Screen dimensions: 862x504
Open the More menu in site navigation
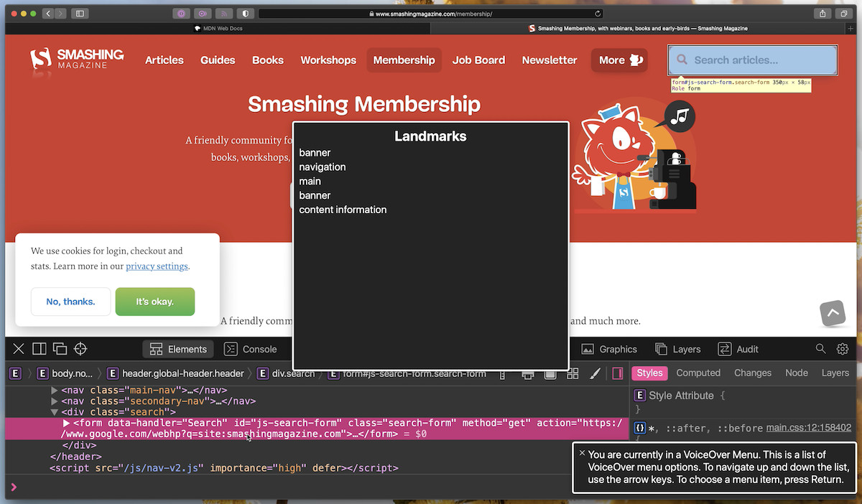point(619,60)
